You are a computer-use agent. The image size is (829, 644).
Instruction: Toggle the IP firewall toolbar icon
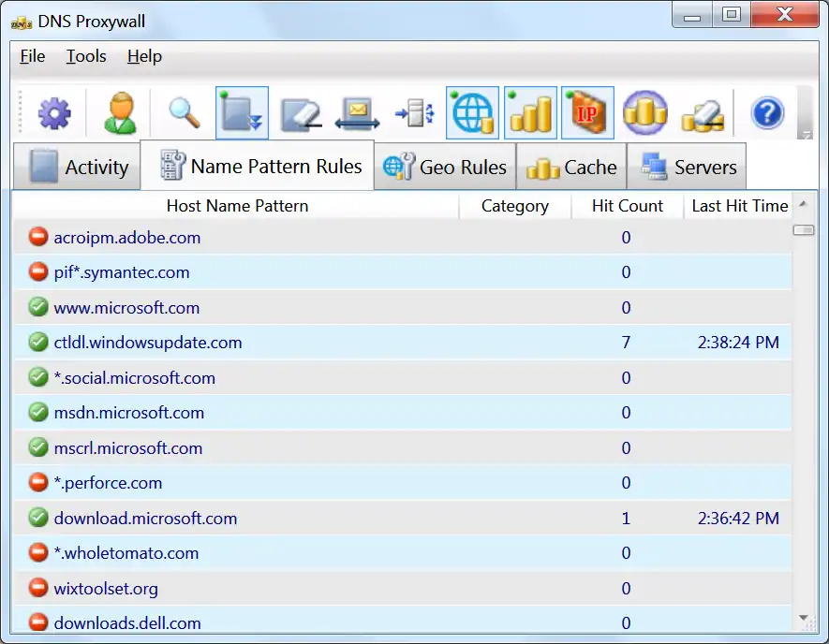[x=587, y=113]
